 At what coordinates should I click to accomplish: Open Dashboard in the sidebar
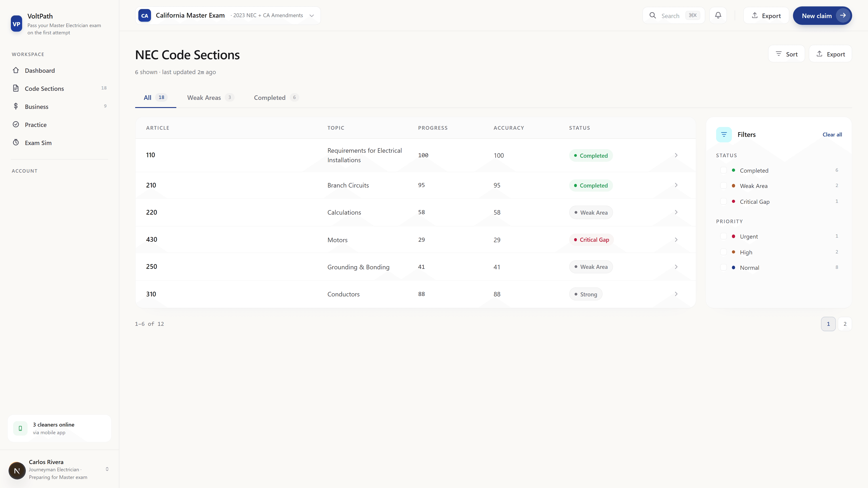click(x=59, y=70)
